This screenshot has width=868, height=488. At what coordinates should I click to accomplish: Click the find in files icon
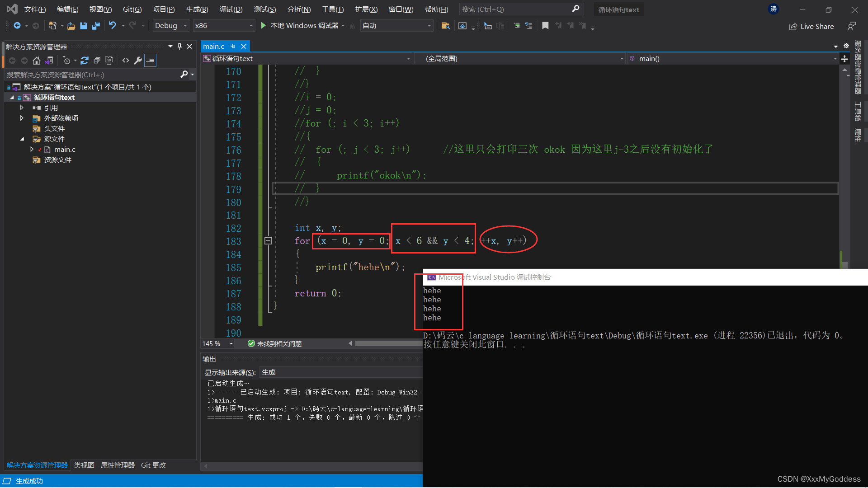tap(445, 26)
